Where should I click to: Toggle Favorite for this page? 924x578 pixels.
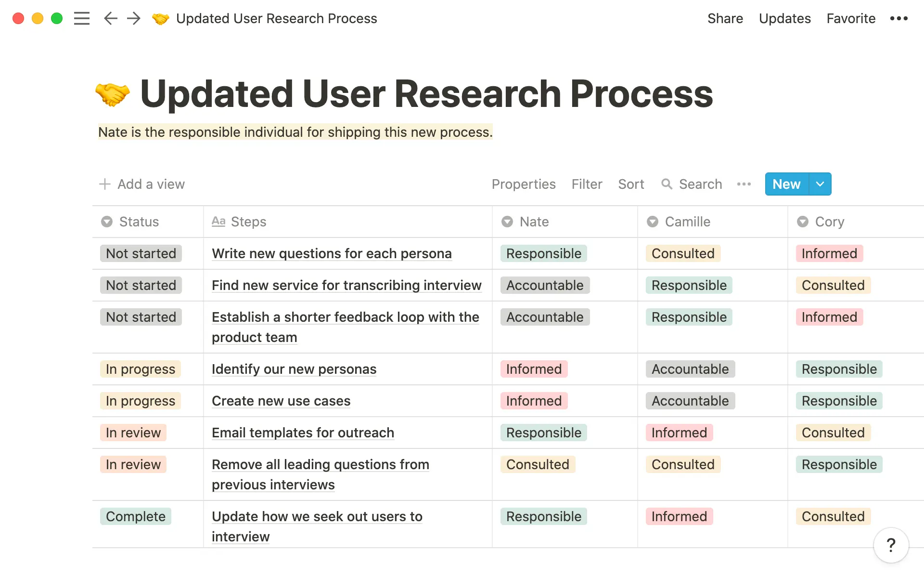pyautogui.click(x=851, y=18)
